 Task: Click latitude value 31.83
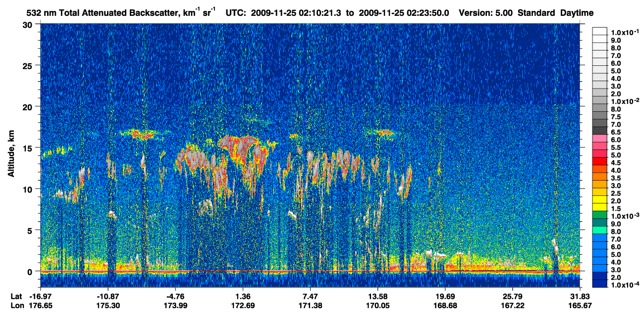580,296
